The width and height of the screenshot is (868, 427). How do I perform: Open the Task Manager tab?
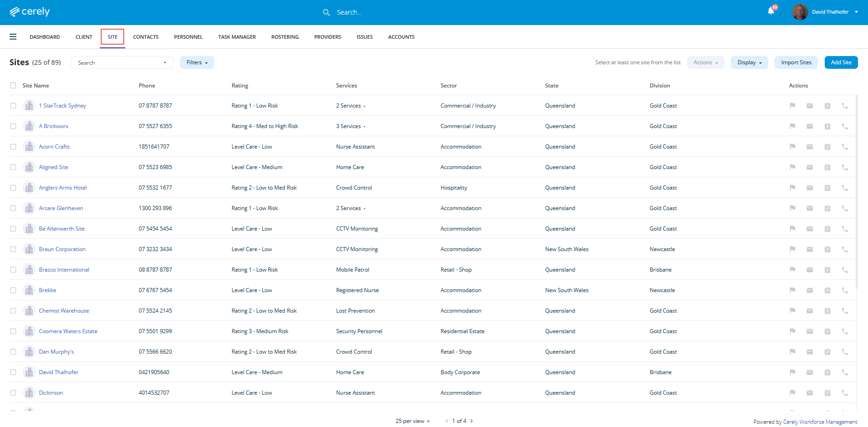(x=237, y=37)
